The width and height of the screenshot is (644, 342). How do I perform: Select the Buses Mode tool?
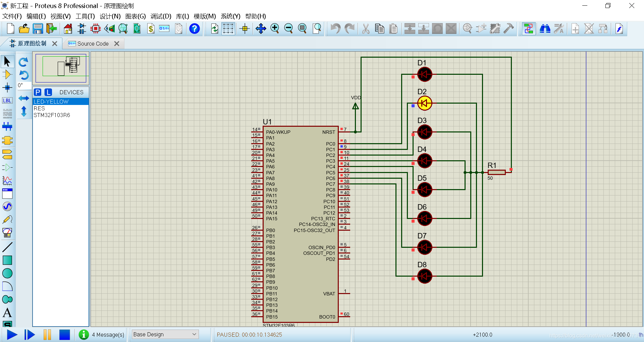tap(7, 127)
